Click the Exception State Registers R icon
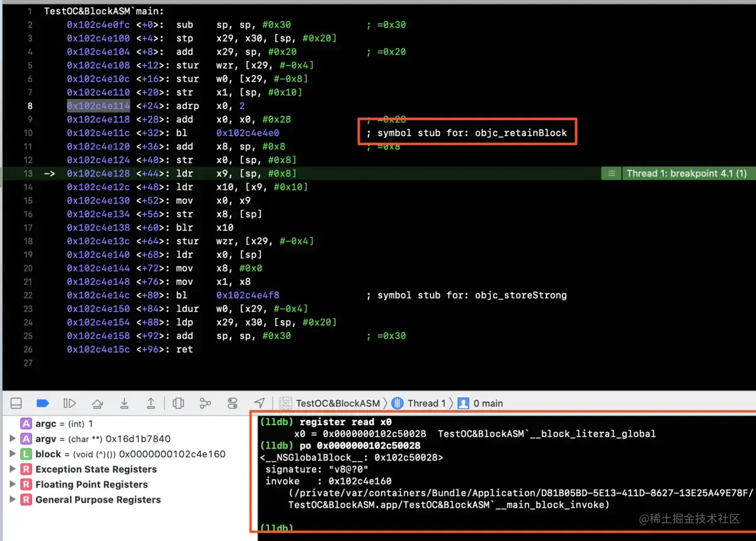 click(26, 469)
